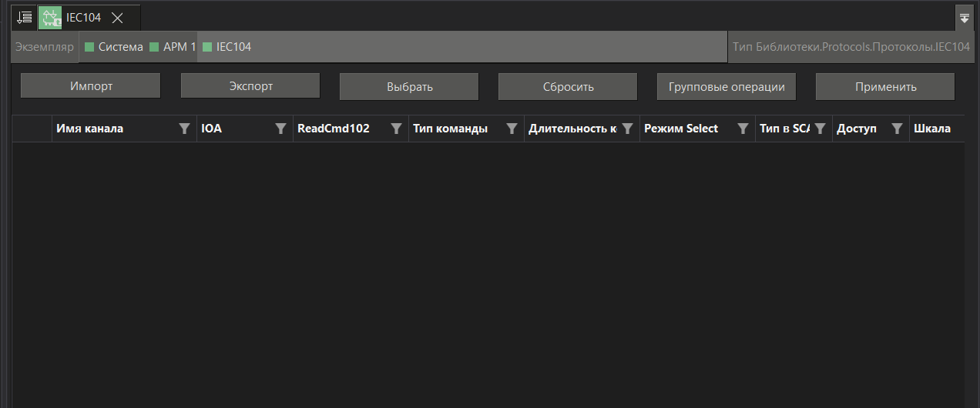The width and height of the screenshot is (980, 408).
Task: Hit the Сбросить button
Action: pyautogui.click(x=568, y=86)
